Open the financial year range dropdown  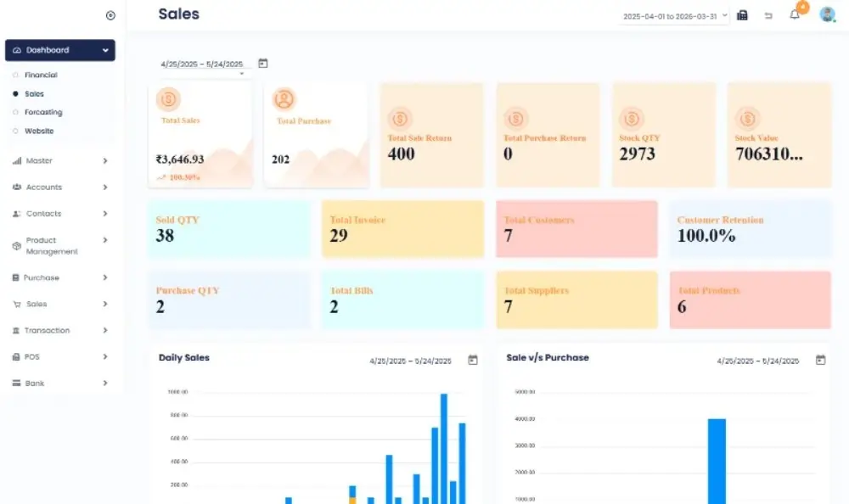(x=675, y=16)
